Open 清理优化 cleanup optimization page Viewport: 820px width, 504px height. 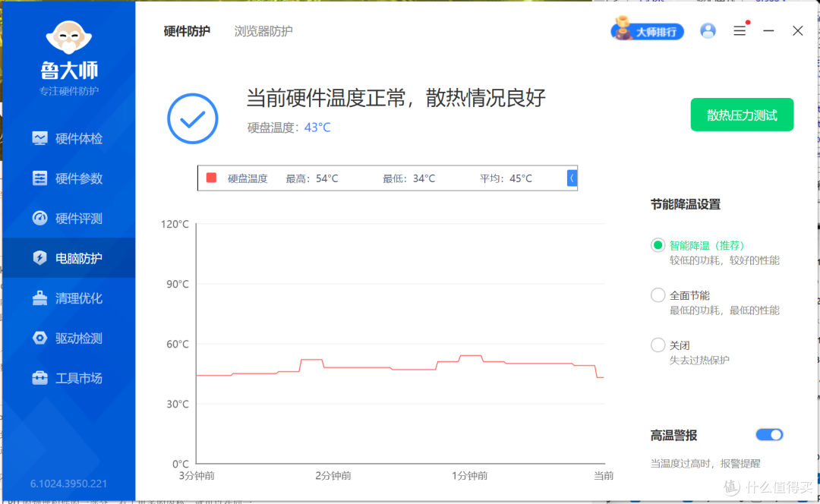click(x=68, y=298)
